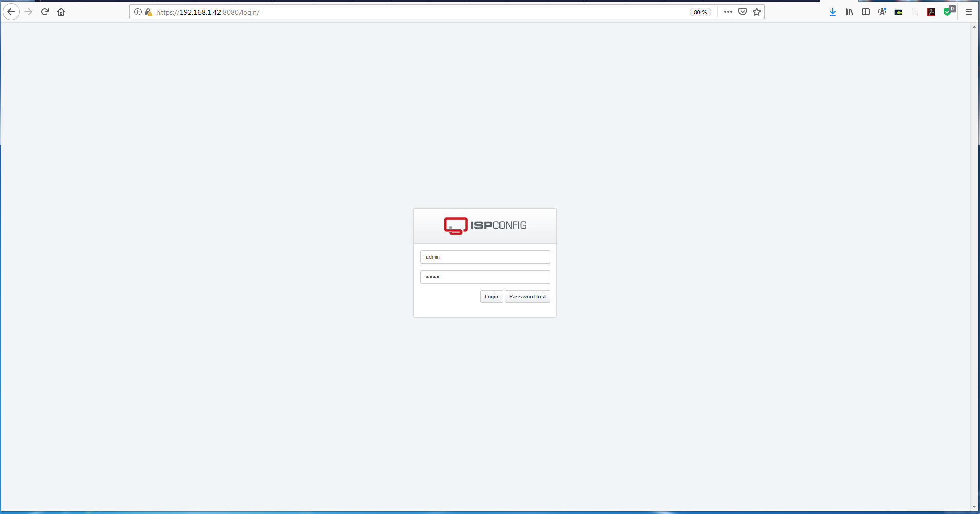Click the insecure connection padlock warning icon
The width and height of the screenshot is (980, 514).
pyautogui.click(x=148, y=12)
